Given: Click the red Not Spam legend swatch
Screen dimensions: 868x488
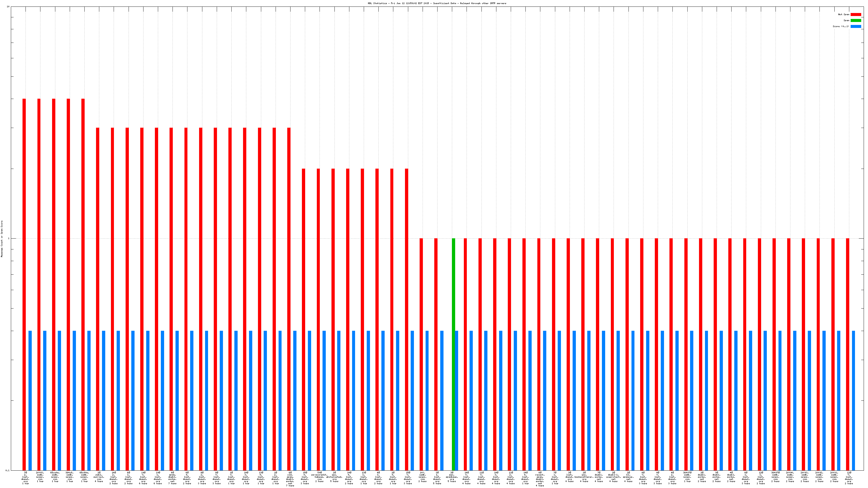Looking at the screenshot, I should 856,14.
